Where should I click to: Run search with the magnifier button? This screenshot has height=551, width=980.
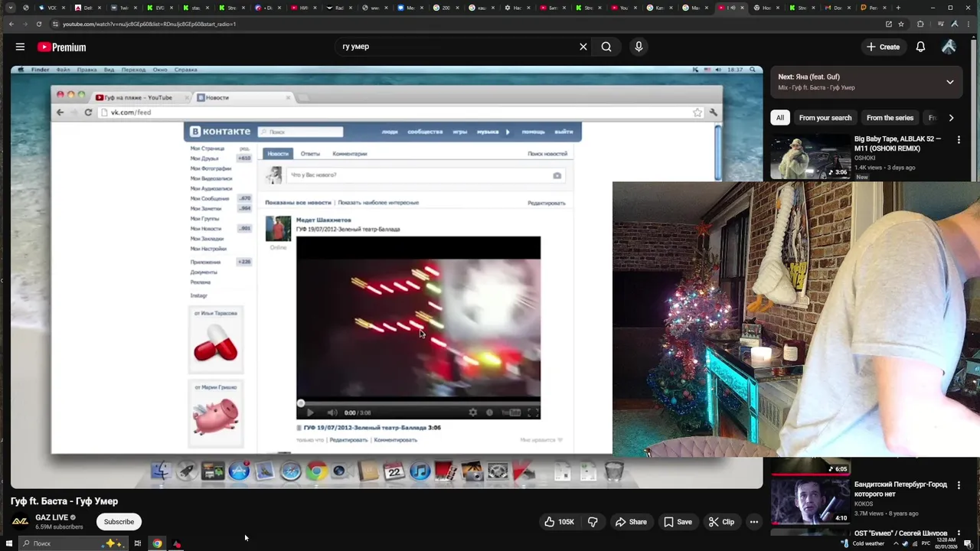(x=606, y=47)
